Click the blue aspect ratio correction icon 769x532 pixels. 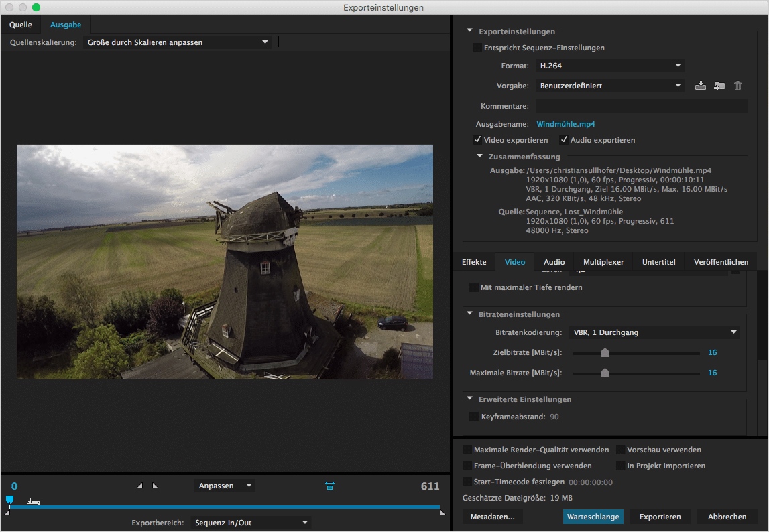pyautogui.click(x=329, y=486)
